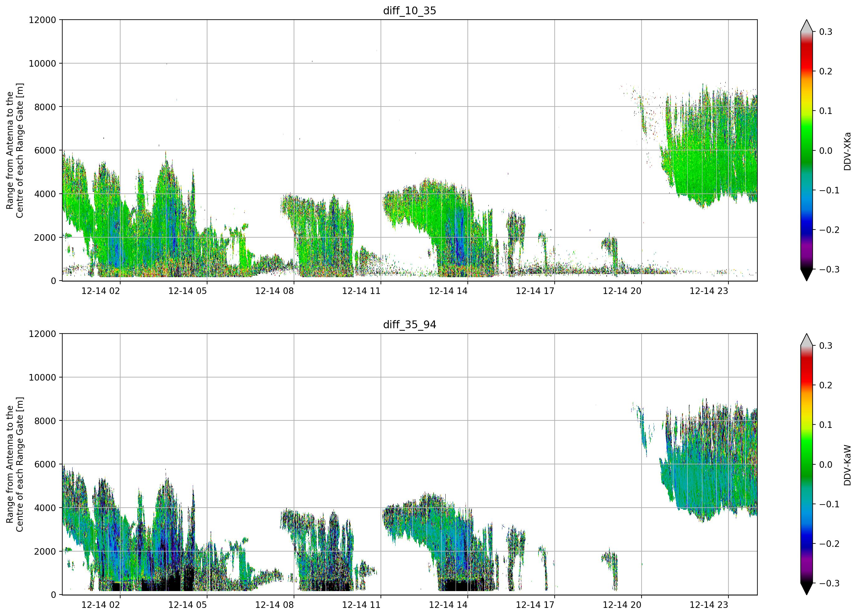Screen dimensions: 858x616
Task: Click the 2000 y-tick in the diff_10_35 plot
Action: point(45,237)
